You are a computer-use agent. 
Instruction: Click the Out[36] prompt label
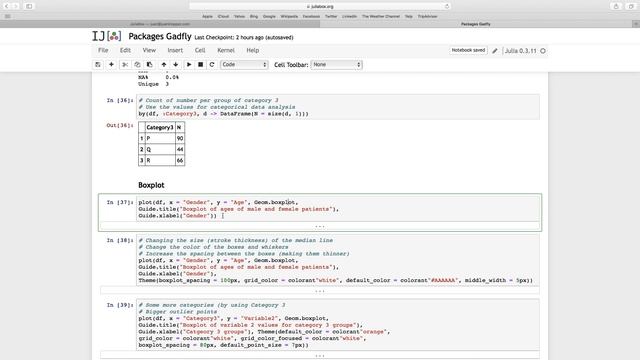click(x=120, y=125)
